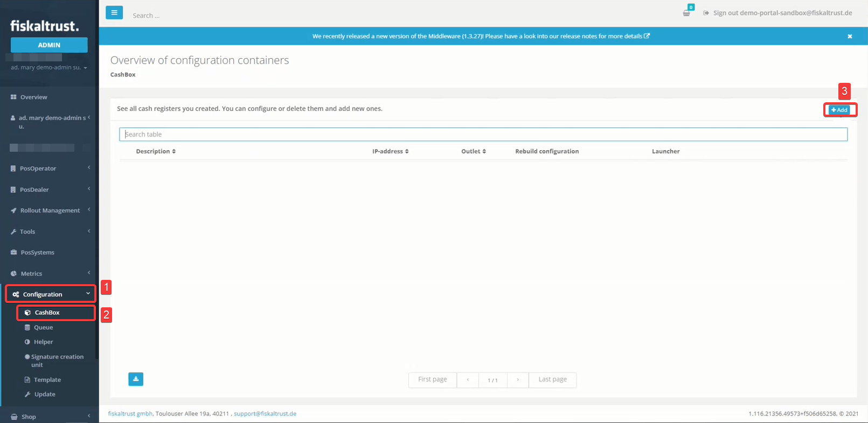Open the Template submenu item

47,379
